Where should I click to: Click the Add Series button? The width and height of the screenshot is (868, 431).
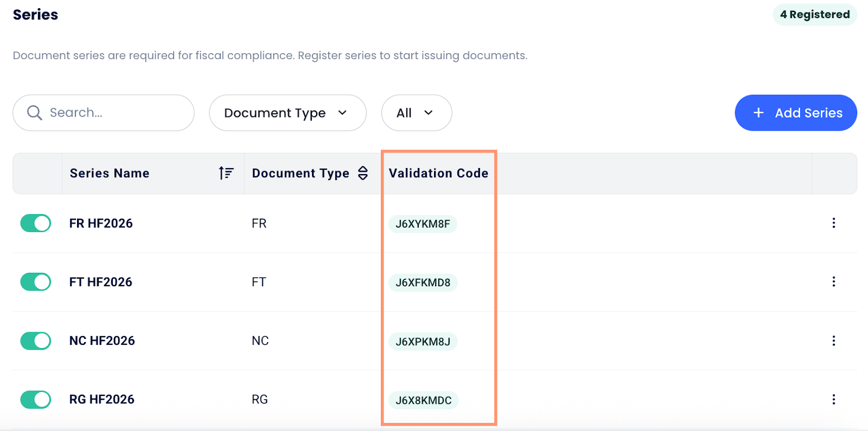(796, 113)
